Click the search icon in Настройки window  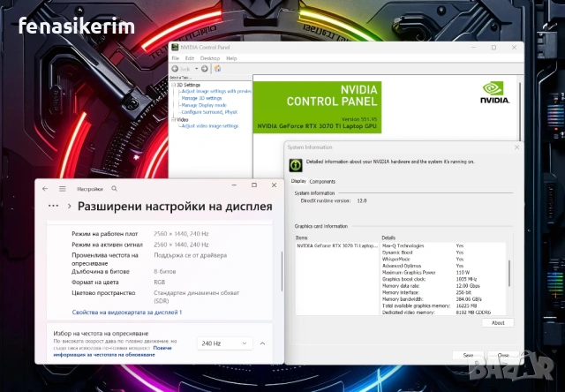coord(114,188)
